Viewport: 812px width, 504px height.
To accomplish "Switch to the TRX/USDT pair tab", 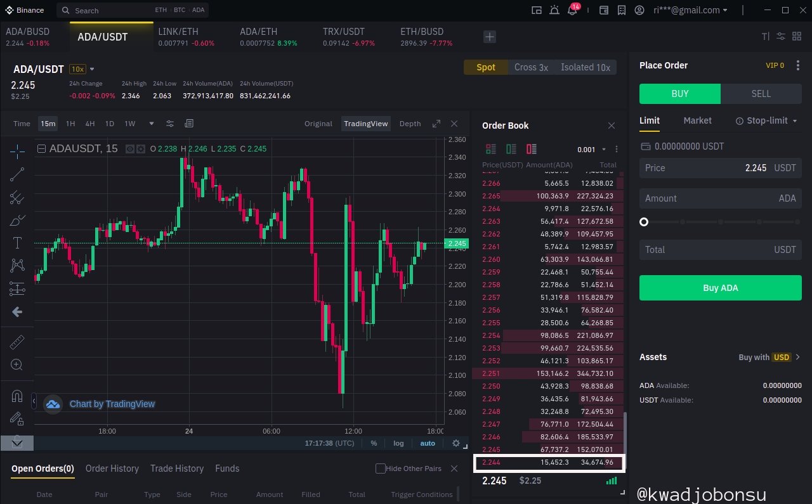I will [349, 37].
